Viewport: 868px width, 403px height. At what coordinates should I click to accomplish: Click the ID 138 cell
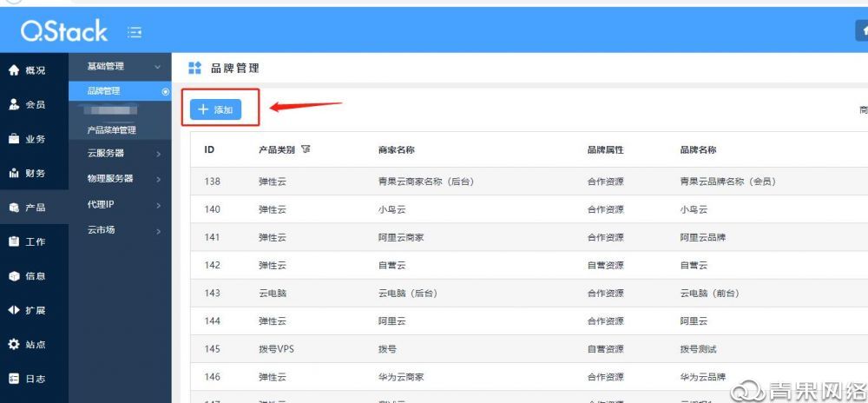(212, 181)
